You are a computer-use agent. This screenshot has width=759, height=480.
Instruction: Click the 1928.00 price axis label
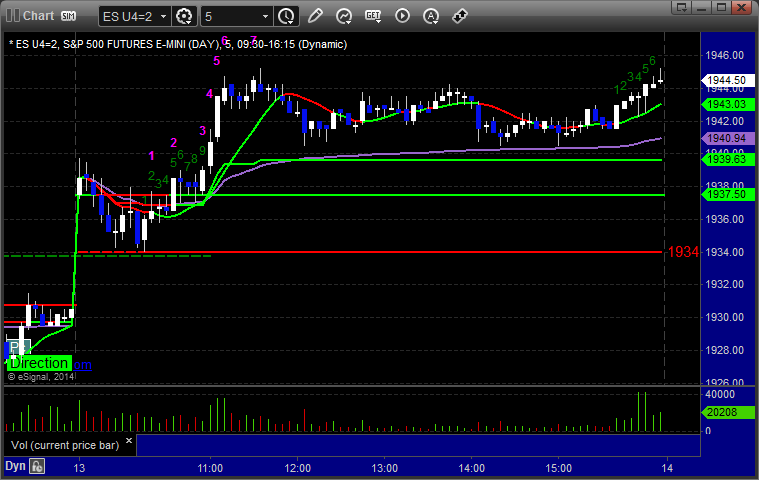tap(725, 350)
